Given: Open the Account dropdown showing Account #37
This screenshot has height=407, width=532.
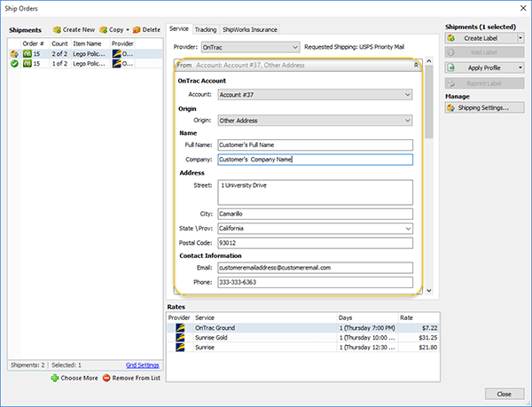Looking at the screenshot, I should pos(315,95).
